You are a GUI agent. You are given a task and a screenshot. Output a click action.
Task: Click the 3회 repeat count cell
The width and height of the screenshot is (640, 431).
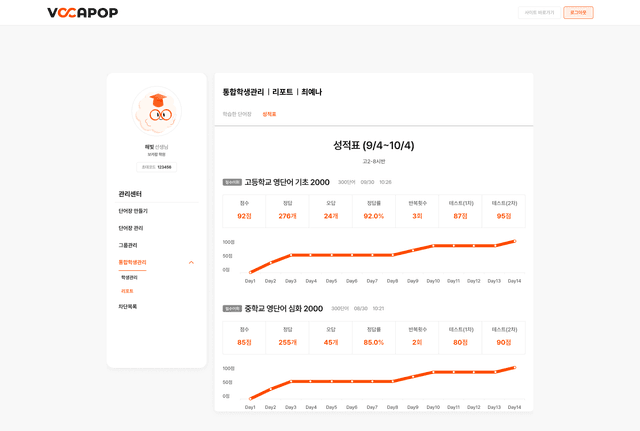(x=417, y=211)
